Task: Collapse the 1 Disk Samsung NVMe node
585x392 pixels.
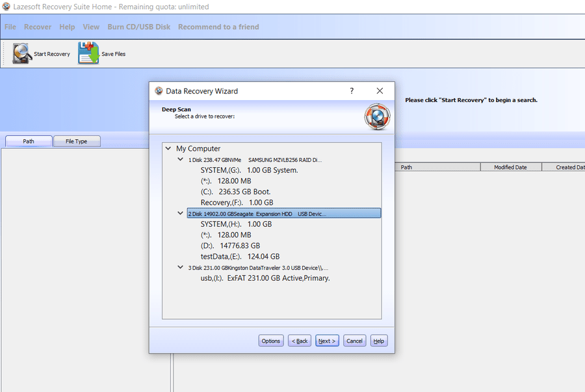Action: (x=180, y=159)
